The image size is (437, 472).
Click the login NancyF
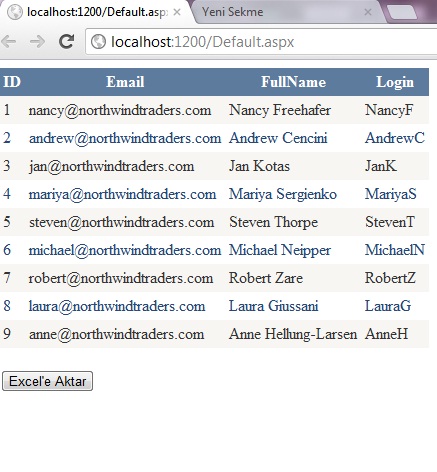[x=389, y=110]
